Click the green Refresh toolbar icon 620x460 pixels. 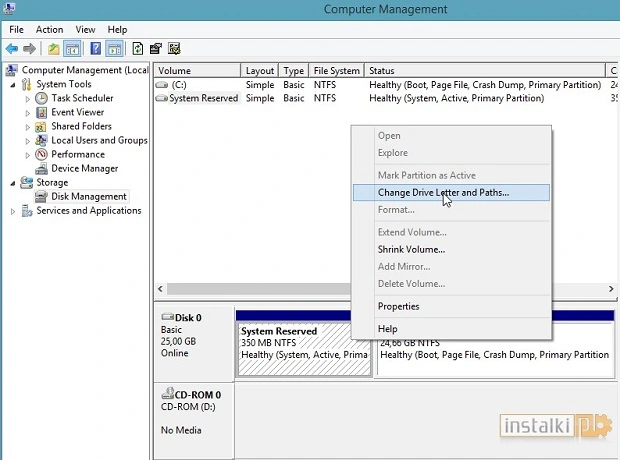point(137,48)
